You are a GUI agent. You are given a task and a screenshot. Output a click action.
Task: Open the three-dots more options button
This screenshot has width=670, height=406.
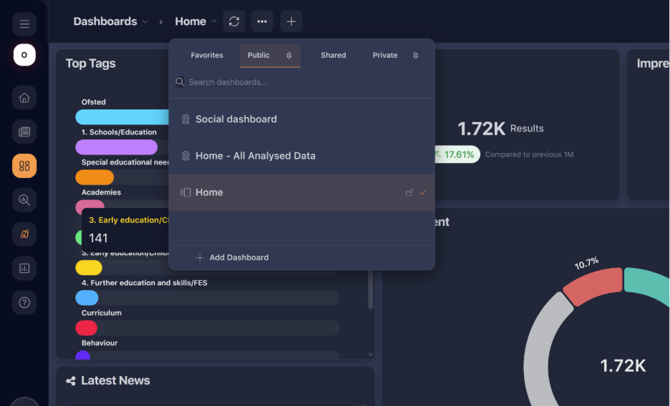pos(262,21)
